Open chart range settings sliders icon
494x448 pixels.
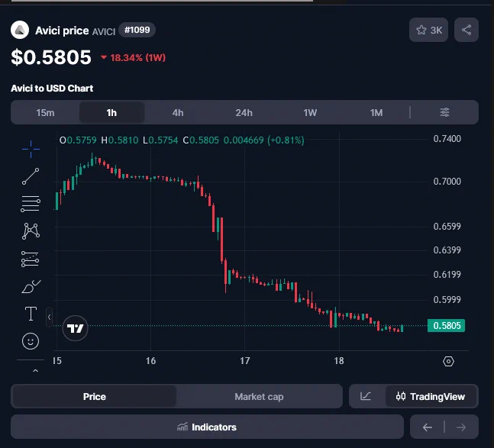444,112
